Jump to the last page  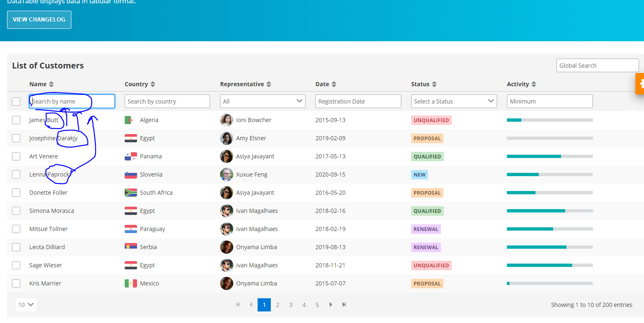344,304
